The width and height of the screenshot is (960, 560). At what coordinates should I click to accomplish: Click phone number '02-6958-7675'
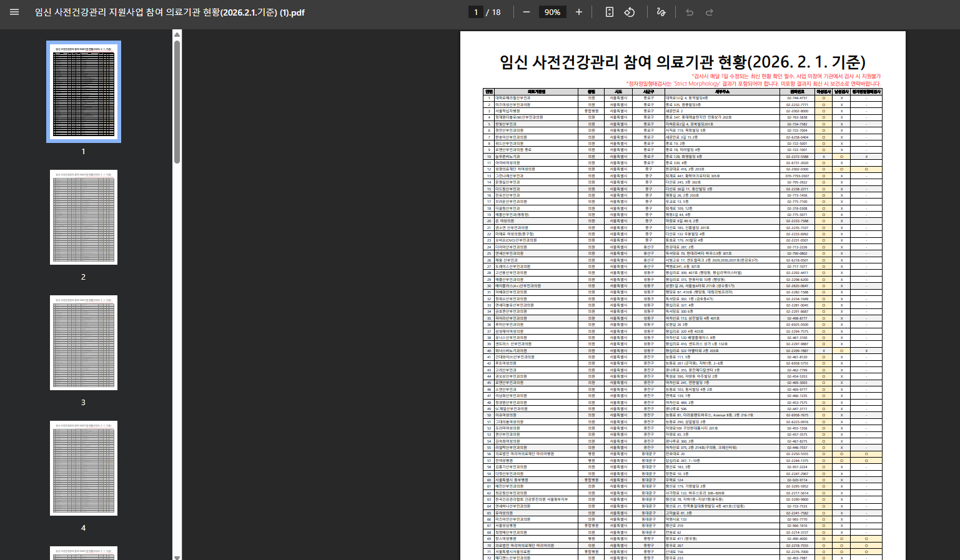coord(797,415)
